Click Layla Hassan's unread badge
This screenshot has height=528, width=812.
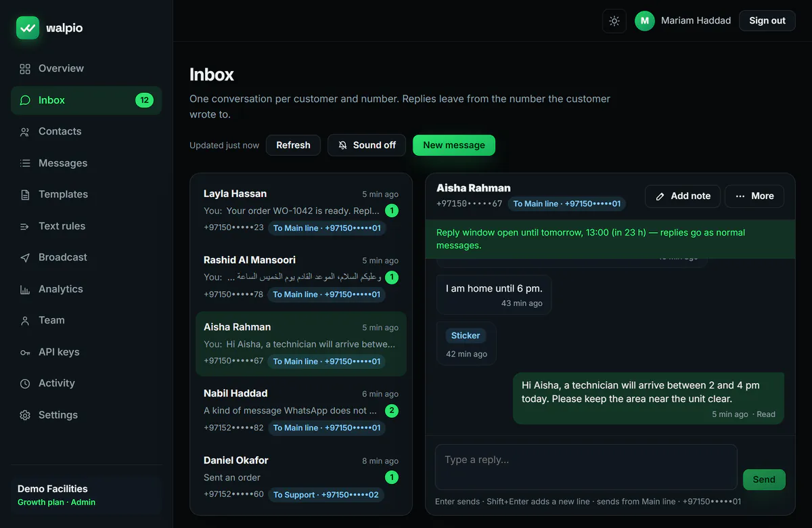point(392,211)
